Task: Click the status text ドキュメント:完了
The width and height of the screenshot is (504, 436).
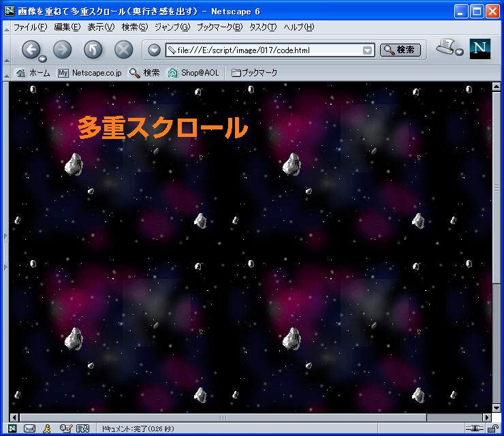Action: click(138, 429)
